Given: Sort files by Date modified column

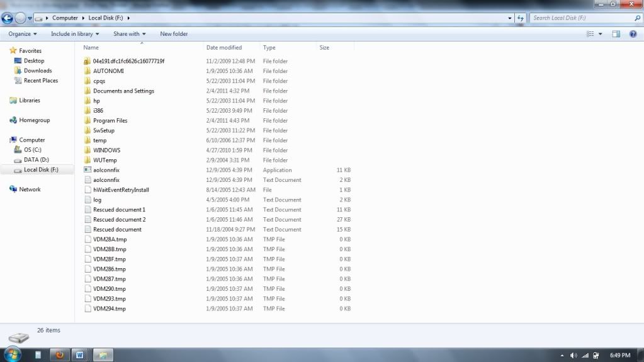Looking at the screenshot, I should (223, 48).
